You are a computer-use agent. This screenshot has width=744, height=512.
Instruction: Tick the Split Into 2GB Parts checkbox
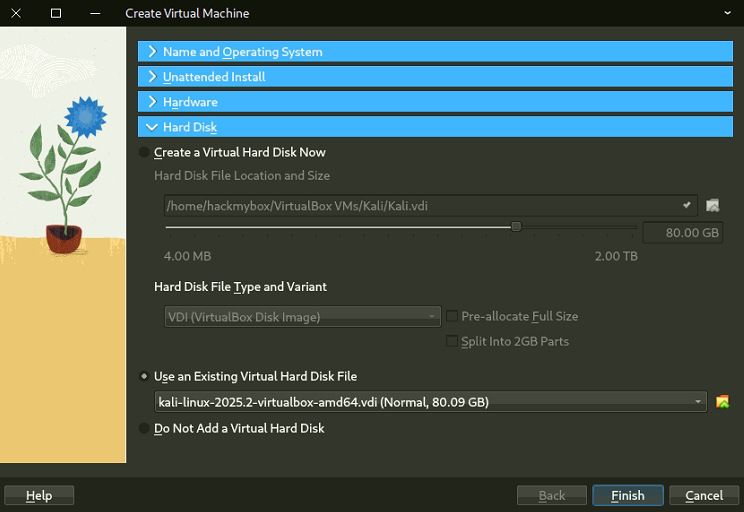(452, 342)
